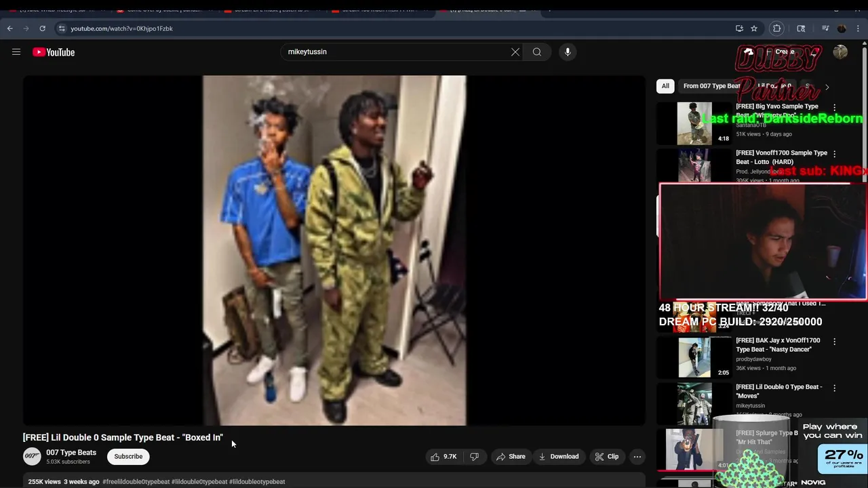This screenshot has height=488, width=868.
Task: Like the video with thumbs up
Action: pos(443,457)
